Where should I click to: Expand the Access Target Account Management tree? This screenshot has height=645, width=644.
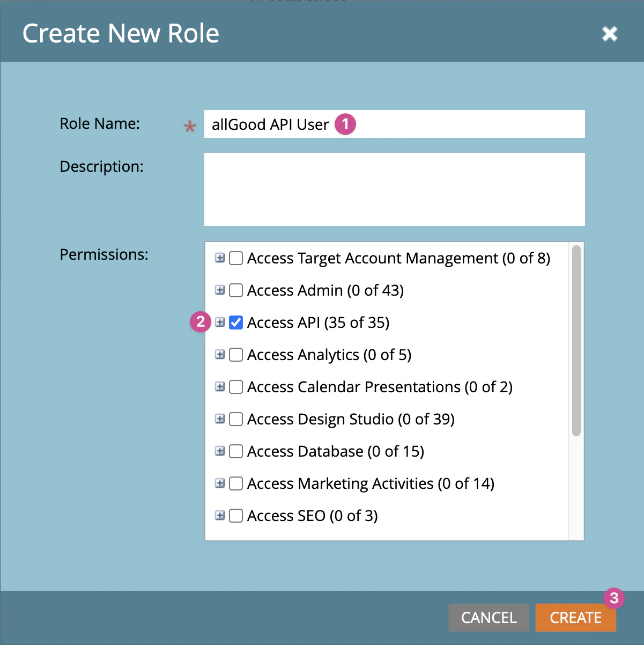click(220, 258)
